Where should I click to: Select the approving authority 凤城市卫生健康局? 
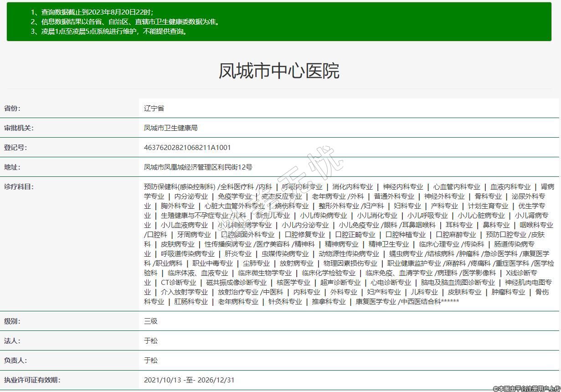click(170, 128)
